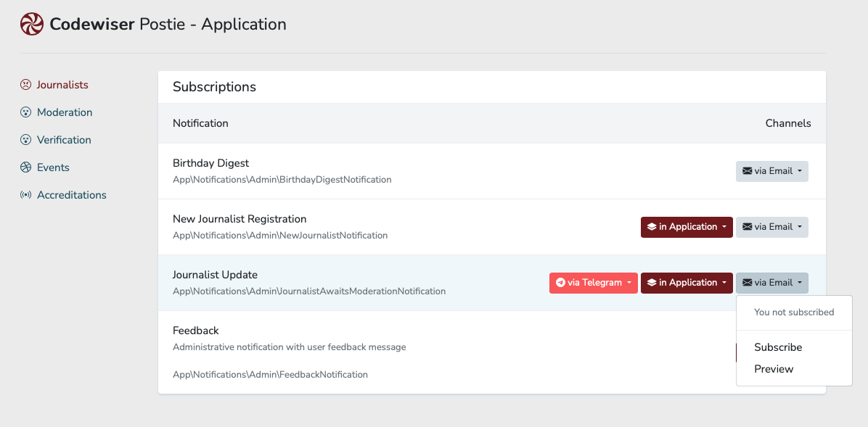The image size is (868, 427).
Task: Click the broadcast icon beside Accreditations
Action: pos(25,195)
